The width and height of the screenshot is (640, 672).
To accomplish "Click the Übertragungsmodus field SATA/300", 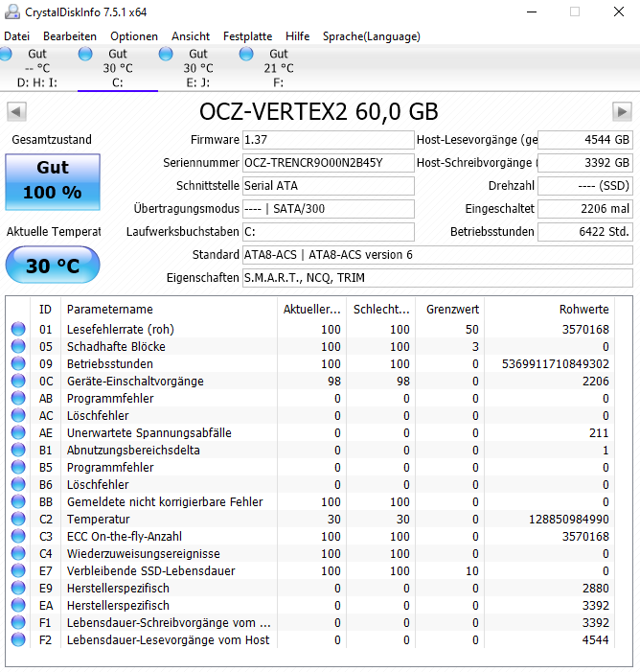I will [328, 209].
